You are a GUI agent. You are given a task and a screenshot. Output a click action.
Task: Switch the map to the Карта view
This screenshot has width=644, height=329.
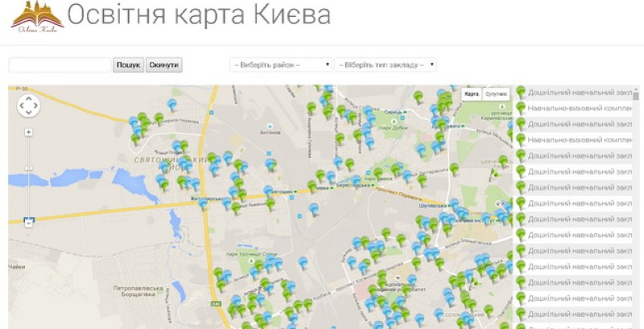coord(472,94)
